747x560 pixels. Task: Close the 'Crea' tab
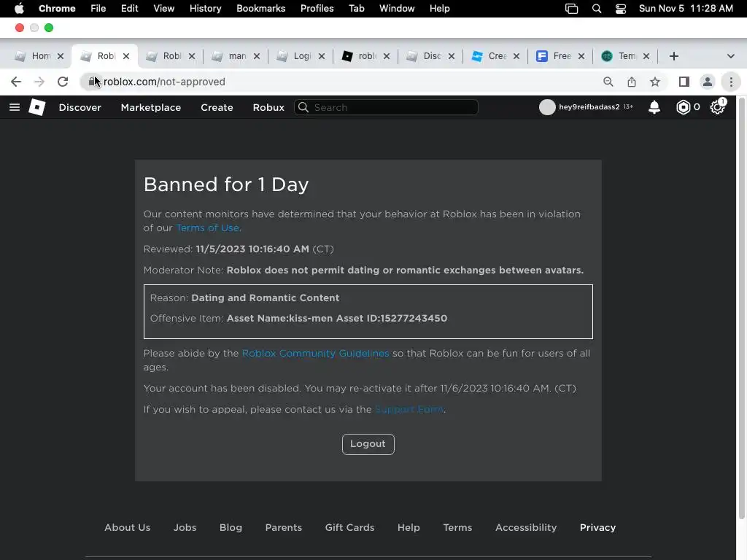click(516, 56)
